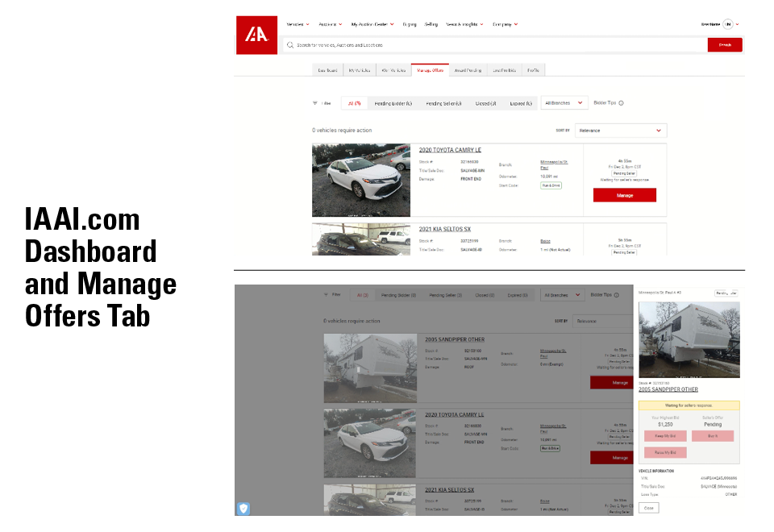Image resolution: width=774 pixels, height=532 pixels.
Task: Click the Raise My Bid button
Action: pyautogui.click(x=665, y=452)
